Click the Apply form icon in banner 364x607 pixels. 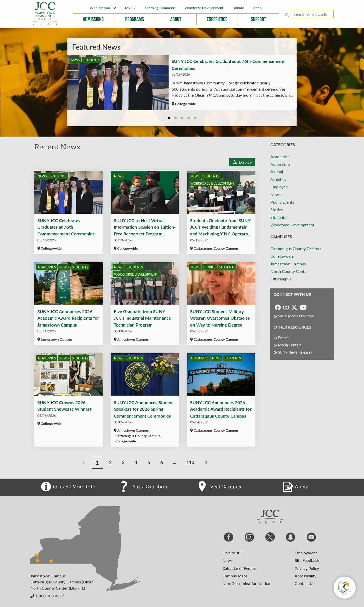pos(288,487)
